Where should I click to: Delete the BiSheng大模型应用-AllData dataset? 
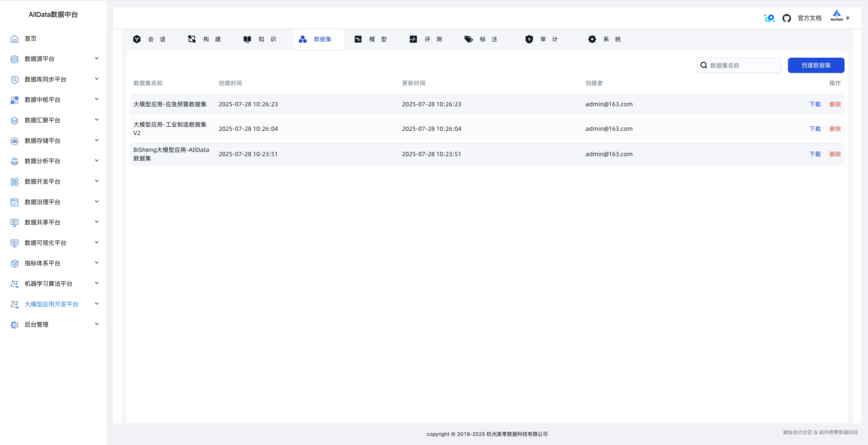[x=835, y=154]
